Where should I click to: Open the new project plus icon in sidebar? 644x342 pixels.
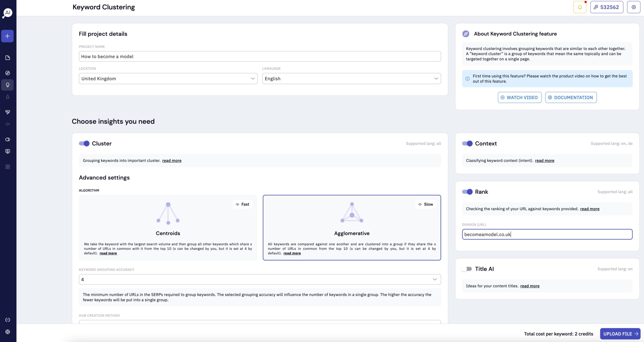pyautogui.click(x=7, y=36)
